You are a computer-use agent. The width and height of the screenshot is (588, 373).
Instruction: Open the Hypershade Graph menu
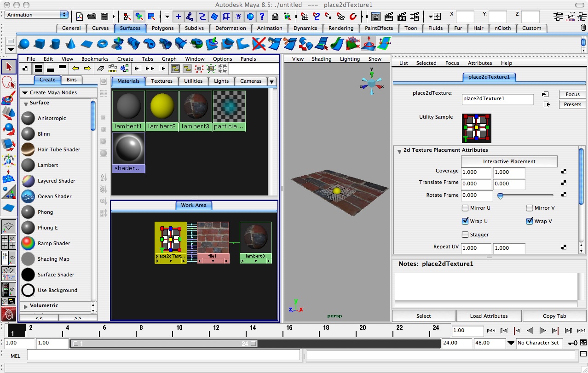[x=169, y=59]
